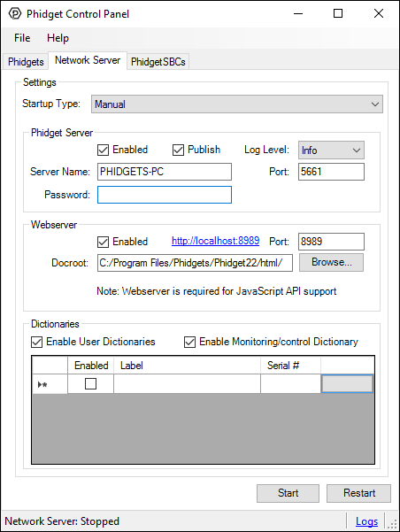
Task: Open the Help menu
Action: (58, 38)
